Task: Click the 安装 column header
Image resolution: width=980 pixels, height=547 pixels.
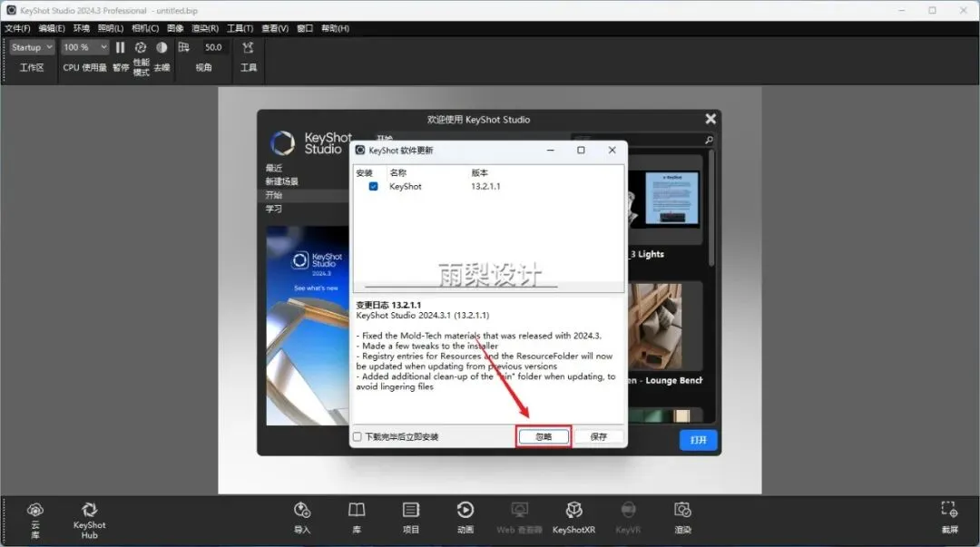Action: (365, 172)
